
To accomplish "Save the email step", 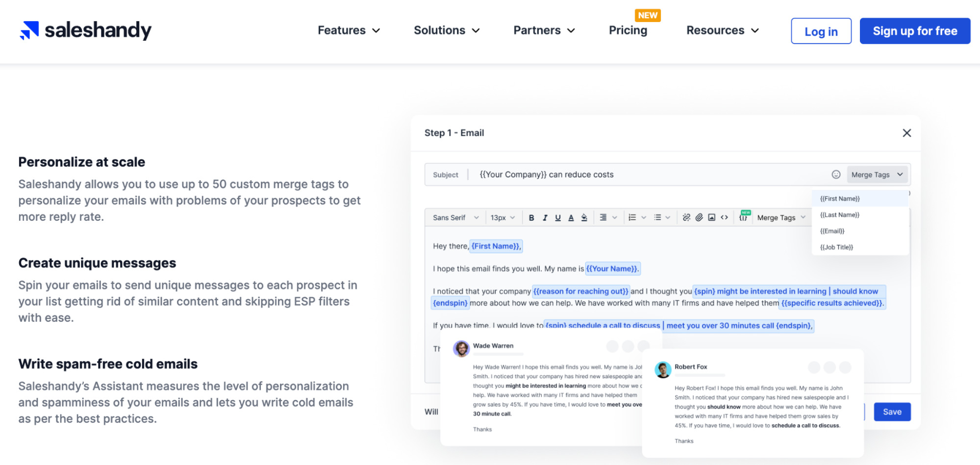I will [892, 412].
